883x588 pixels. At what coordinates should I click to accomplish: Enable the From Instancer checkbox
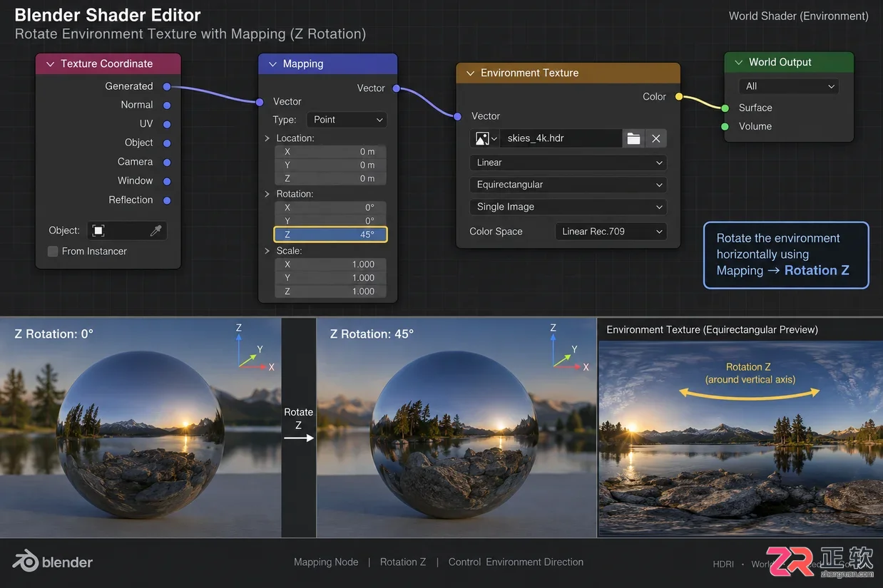tap(53, 251)
